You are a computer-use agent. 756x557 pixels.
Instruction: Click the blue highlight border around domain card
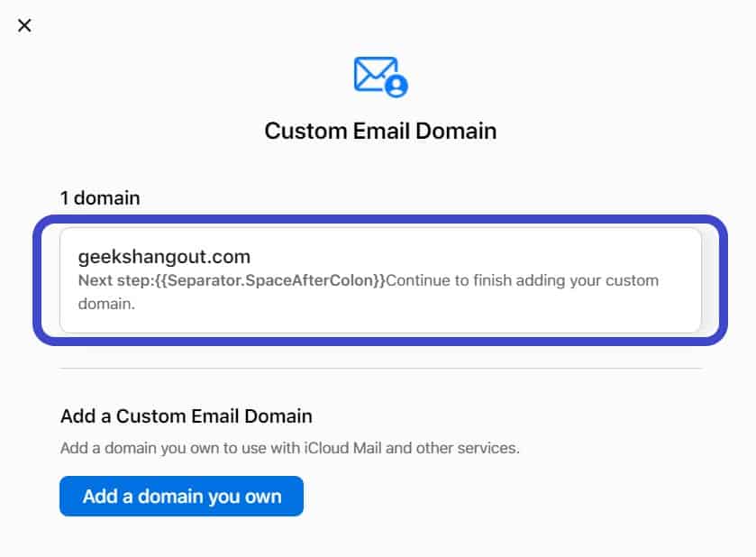click(380, 219)
